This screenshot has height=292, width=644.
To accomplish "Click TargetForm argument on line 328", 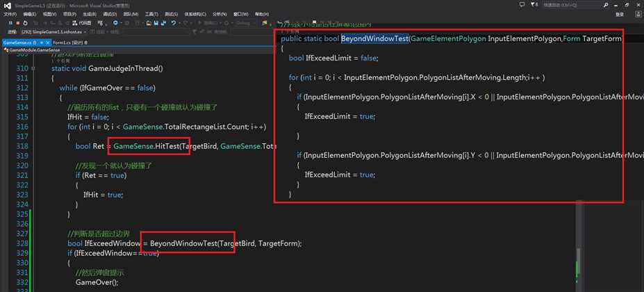I will (279, 243).
